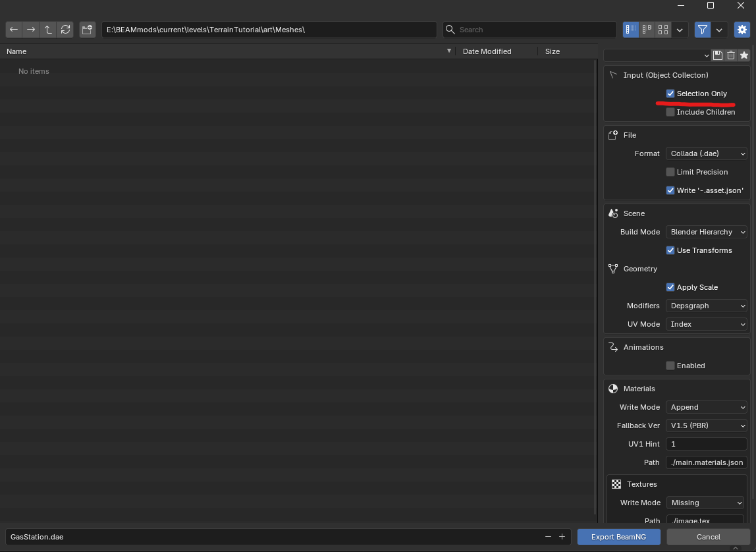Enable Animations checkbox
Image resolution: width=756 pixels, height=552 pixels.
(670, 366)
